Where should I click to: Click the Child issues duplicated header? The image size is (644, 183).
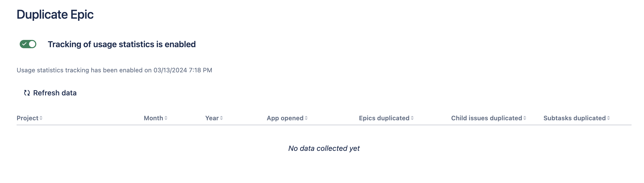coord(486,118)
